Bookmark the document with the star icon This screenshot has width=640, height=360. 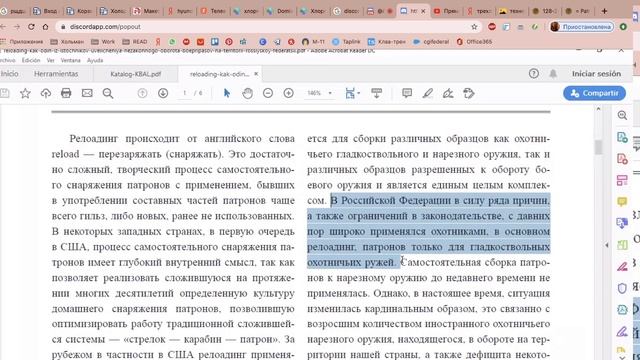point(25,93)
